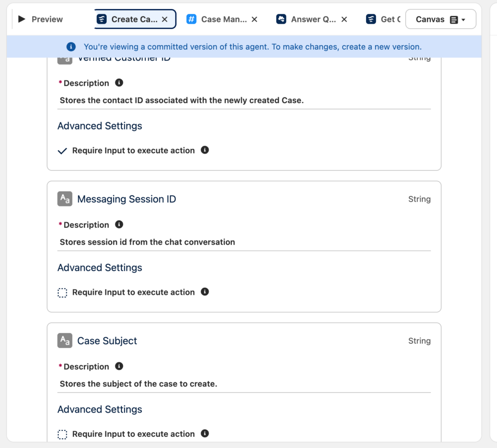The image size is (497, 448).
Task: Click the blue info banner icon
Action: (x=71, y=47)
